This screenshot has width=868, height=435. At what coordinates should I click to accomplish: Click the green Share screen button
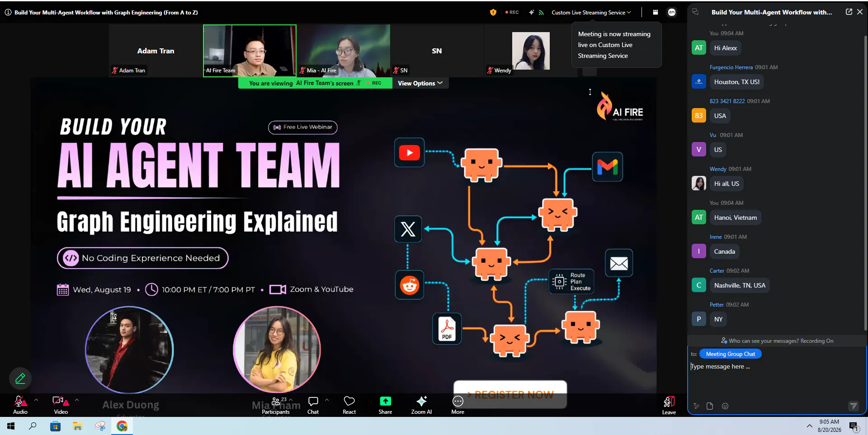(x=385, y=405)
